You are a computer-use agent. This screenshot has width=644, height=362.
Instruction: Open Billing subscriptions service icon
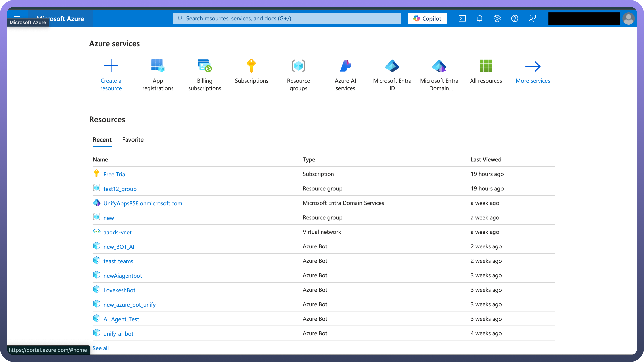pyautogui.click(x=205, y=66)
